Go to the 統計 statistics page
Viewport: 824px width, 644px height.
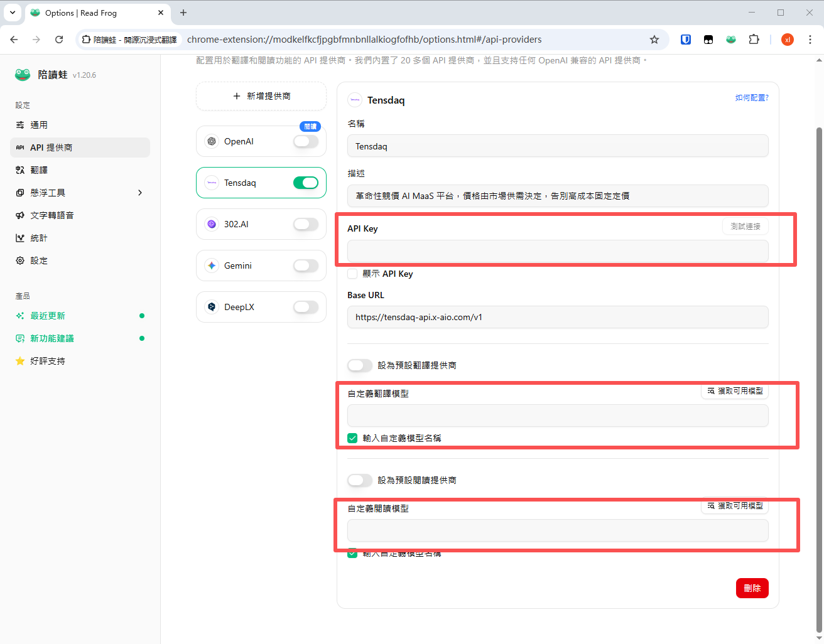pos(80,238)
